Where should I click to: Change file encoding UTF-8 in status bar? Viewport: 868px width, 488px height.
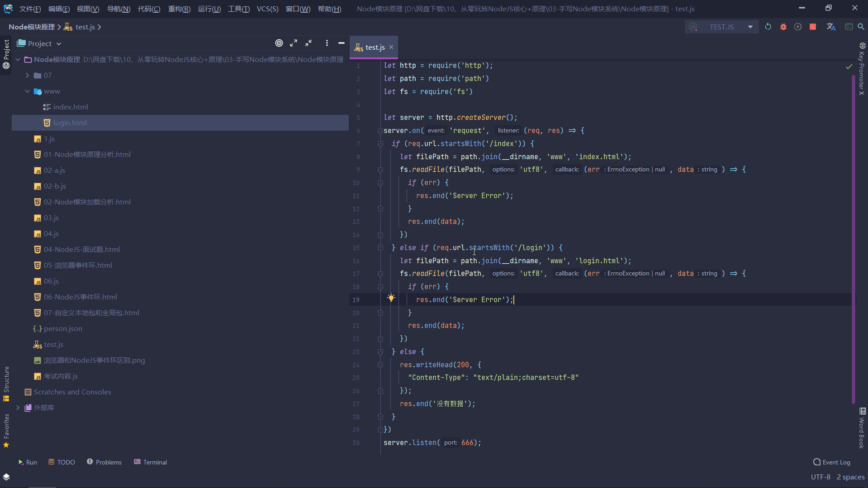[x=821, y=477]
